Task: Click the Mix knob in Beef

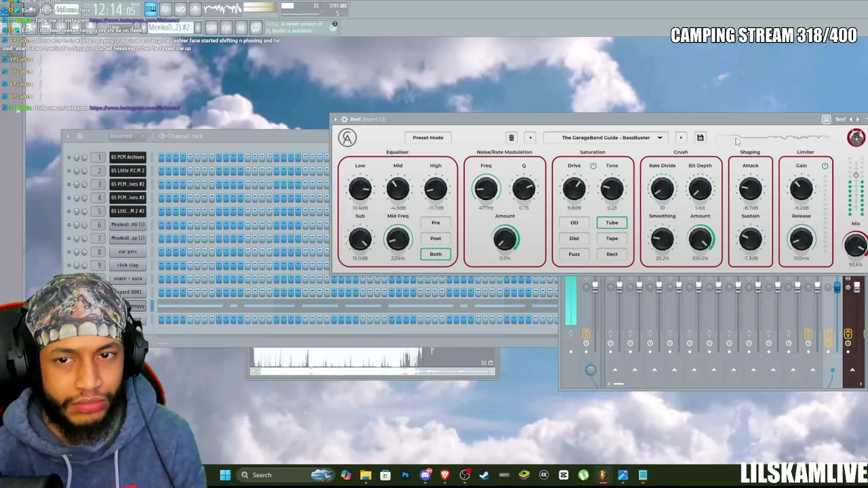Action: [856, 245]
